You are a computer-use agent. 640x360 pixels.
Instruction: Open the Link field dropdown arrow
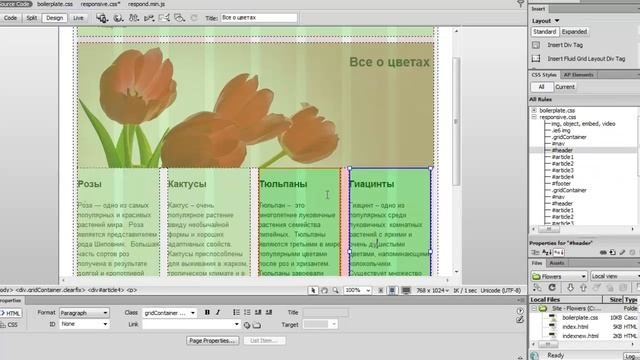[236, 324]
